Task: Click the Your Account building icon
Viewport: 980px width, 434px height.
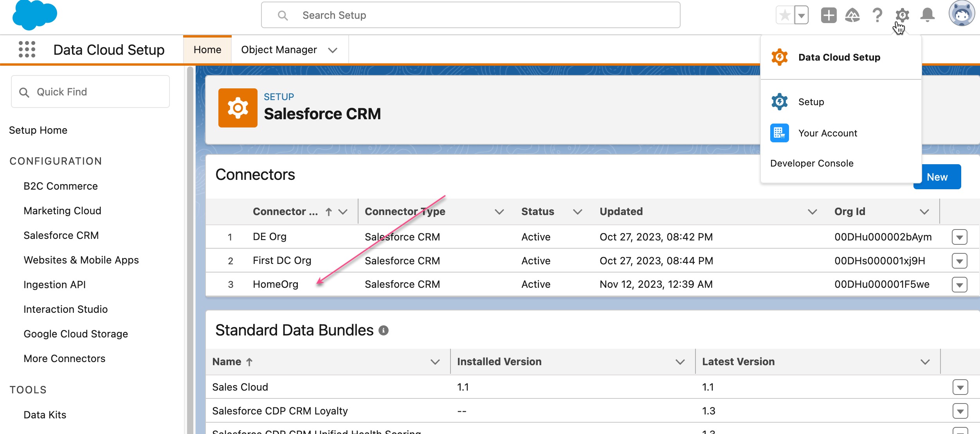Action: pyautogui.click(x=779, y=133)
